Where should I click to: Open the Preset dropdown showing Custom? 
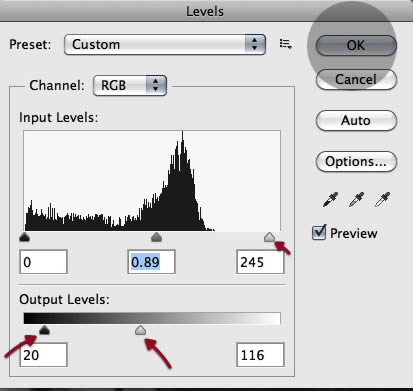pos(165,44)
